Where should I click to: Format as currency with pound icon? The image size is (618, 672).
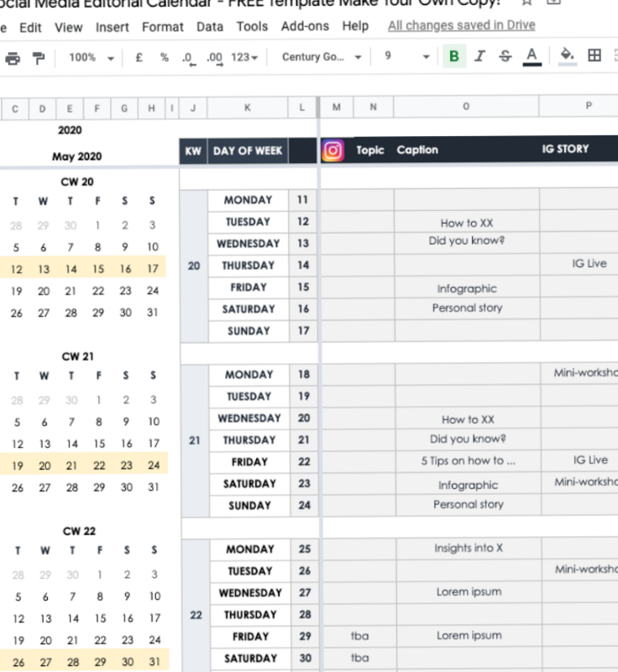[x=139, y=57]
